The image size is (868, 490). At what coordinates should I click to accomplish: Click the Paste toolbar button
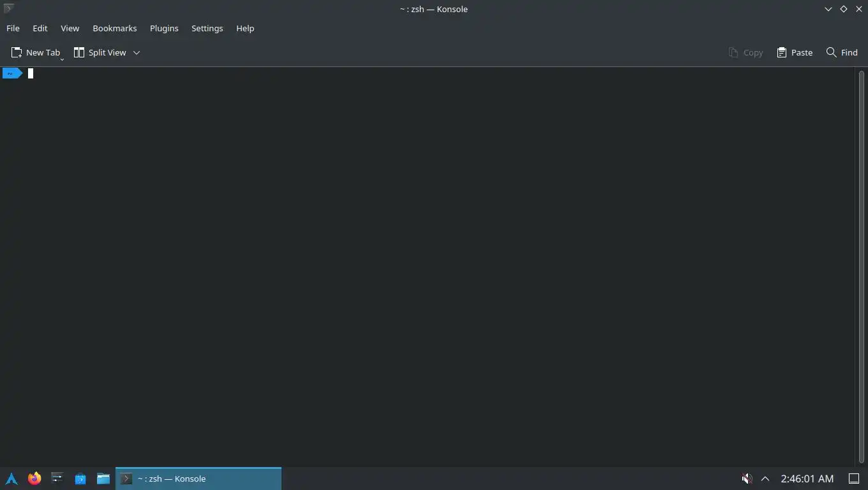[x=795, y=52]
